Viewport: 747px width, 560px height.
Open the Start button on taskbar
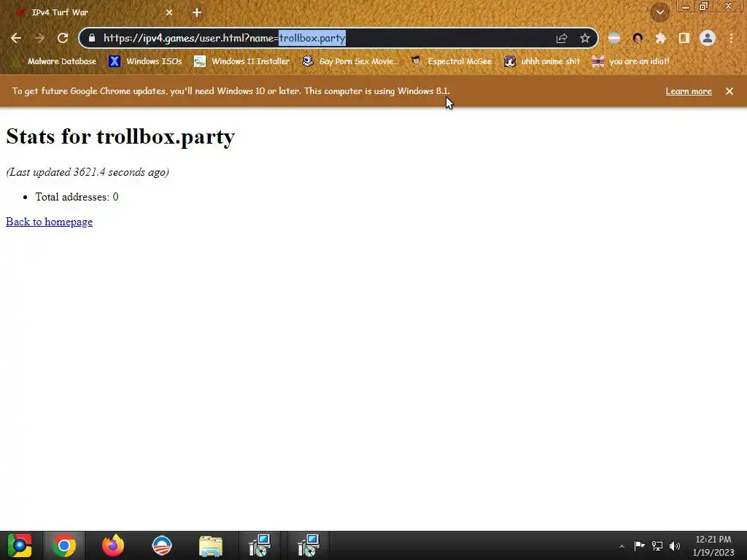[x=20, y=545]
